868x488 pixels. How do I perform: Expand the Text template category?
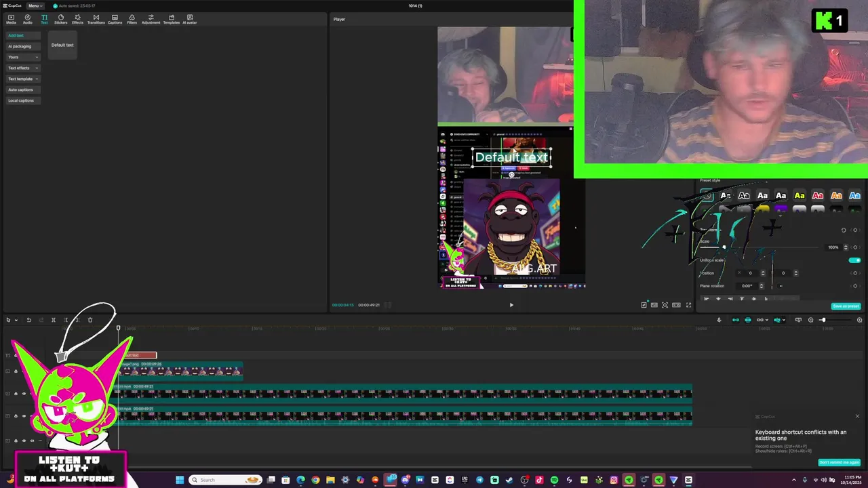[23, 79]
